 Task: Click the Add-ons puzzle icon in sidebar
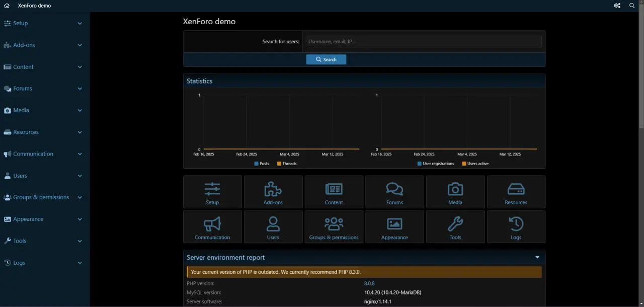(7, 45)
